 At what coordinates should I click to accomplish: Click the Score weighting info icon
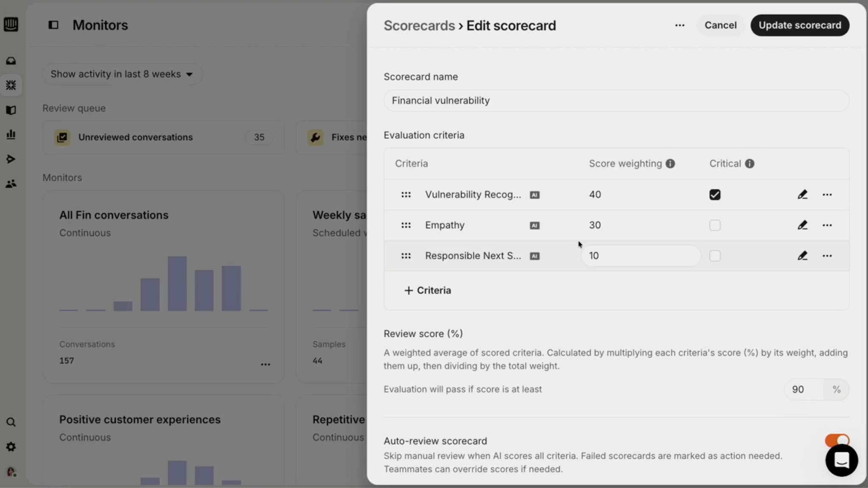[670, 164]
